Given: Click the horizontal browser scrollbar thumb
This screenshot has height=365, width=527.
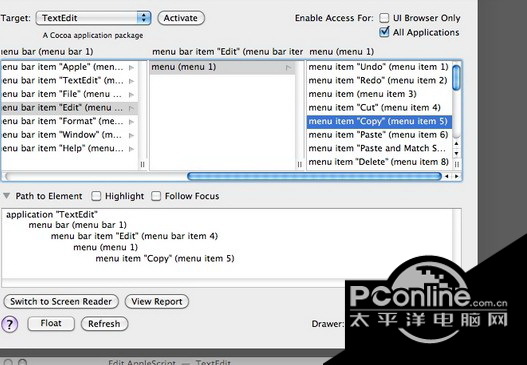Looking at the screenshot, I should (314, 176).
